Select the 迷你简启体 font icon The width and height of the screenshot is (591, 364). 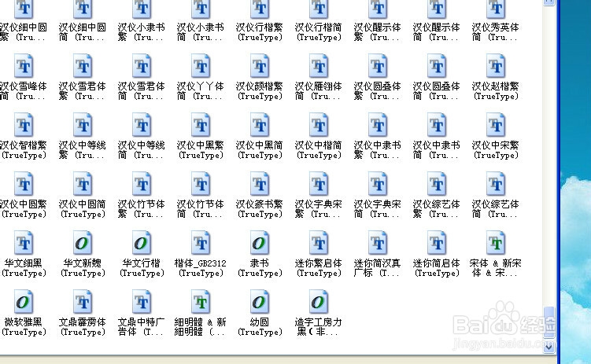click(x=437, y=243)
